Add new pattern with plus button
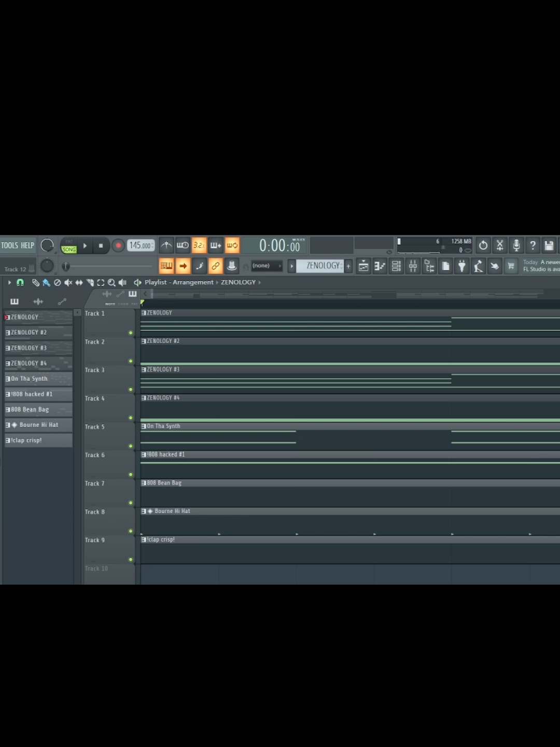Screen dimensions: 560x747 pos(348,266)
